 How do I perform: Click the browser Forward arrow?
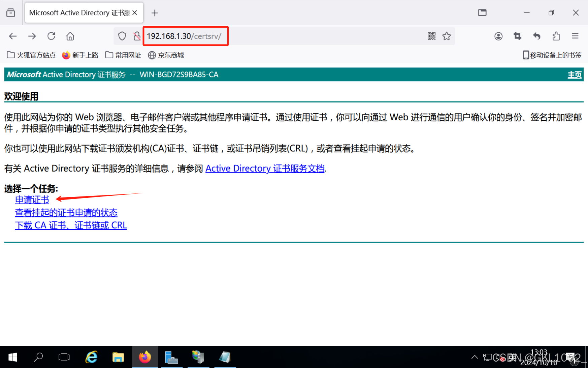[x=32, y=36]
